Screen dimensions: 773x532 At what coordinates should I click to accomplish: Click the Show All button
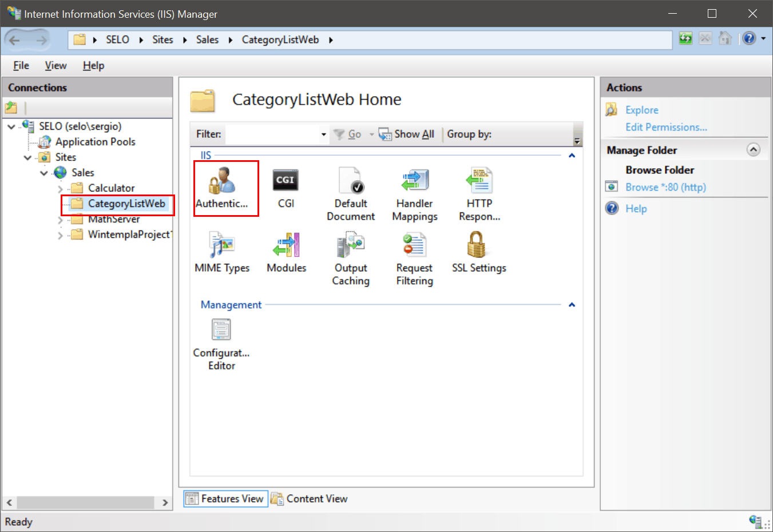tap(407, 134)
